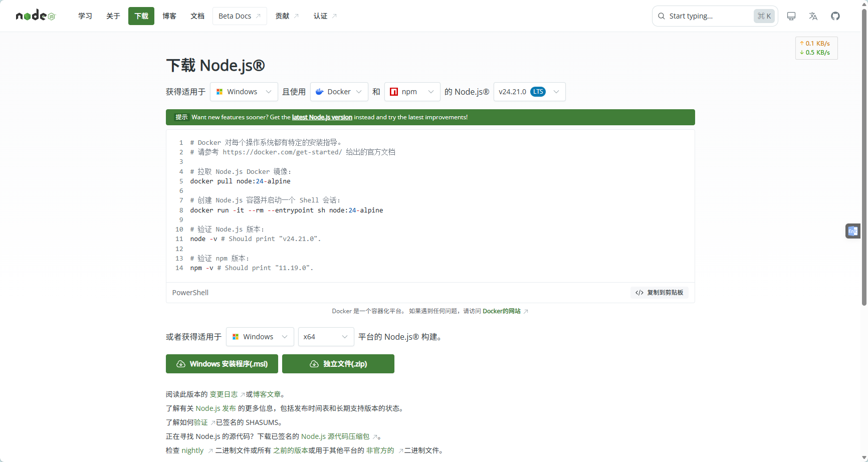Image resolution: width=868 pixels, height=462 pixels.
Task: Open the 验证 SHASUMS link
Action: click(200, 422)
